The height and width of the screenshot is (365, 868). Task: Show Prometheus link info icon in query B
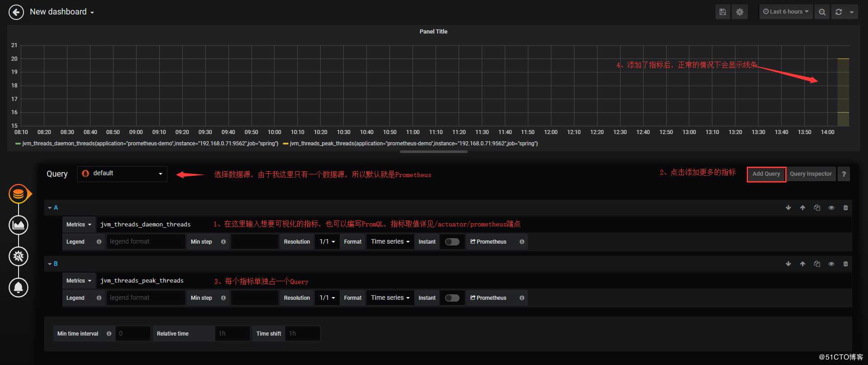click(x=522, y=298)
